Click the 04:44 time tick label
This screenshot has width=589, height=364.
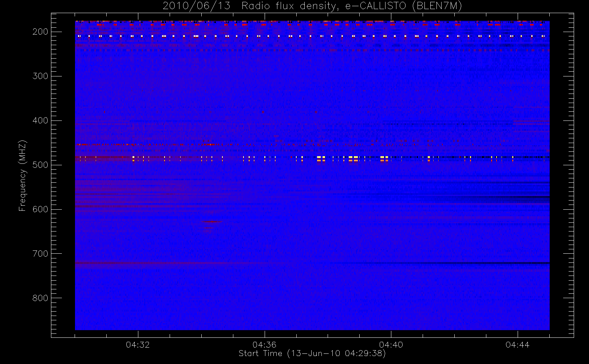[x=517, y=344]
